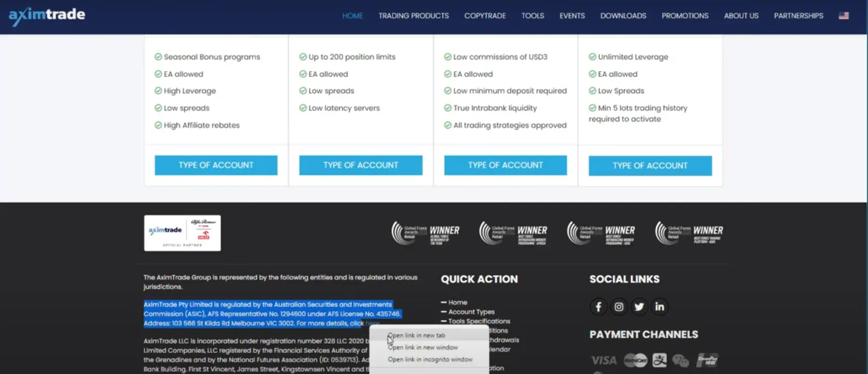Click TYPE OF ACCOUNT under 200 position limits

[x=360, y=165]
